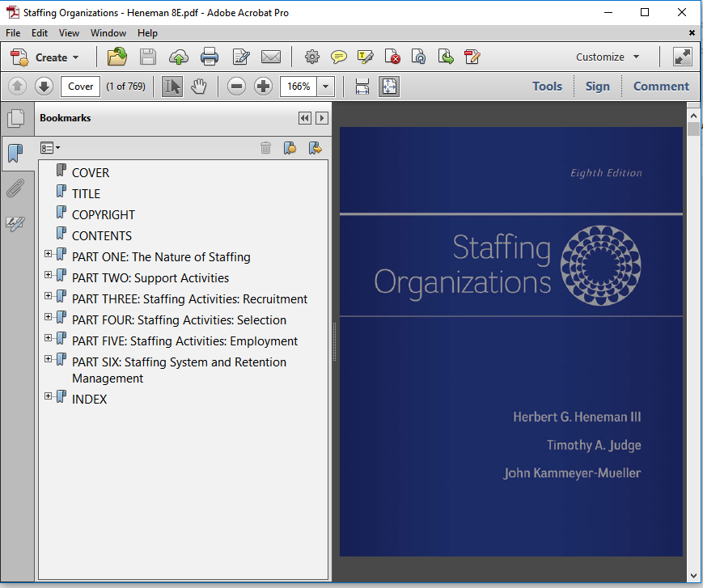Viewport: 703px width, 588px height.
Task: Open the View menu
Action: pyautogui.click(x=69, y=33)
